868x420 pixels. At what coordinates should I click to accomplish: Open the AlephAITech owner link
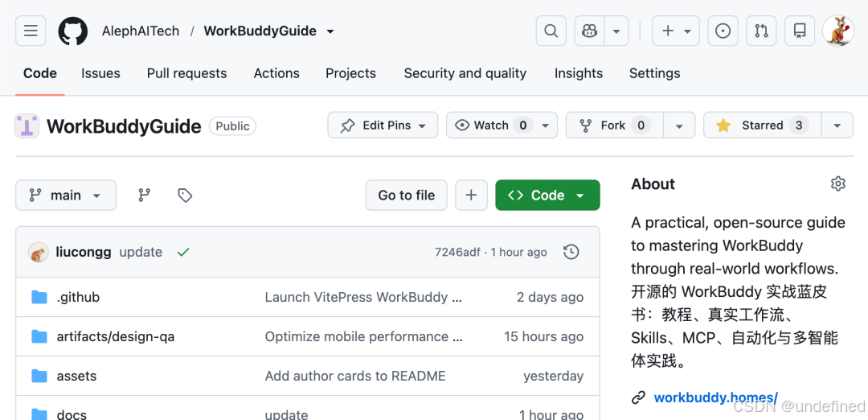click(141, 31)
